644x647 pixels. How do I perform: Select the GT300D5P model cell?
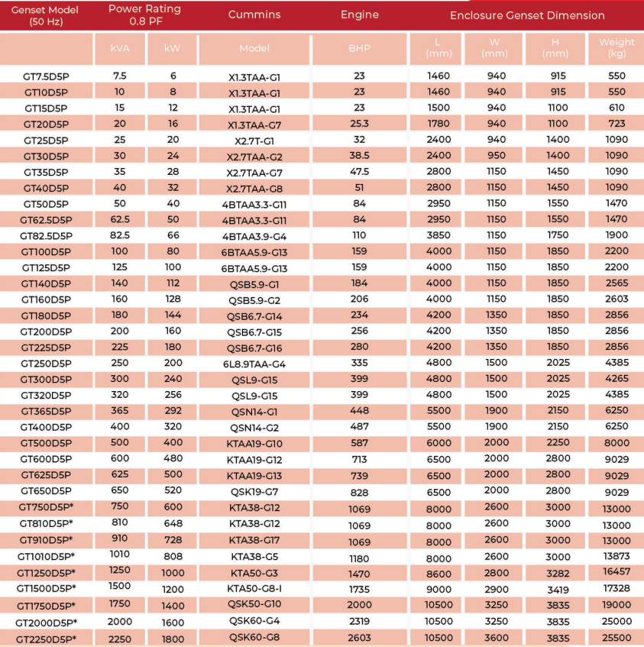click(x=46, y=380)
